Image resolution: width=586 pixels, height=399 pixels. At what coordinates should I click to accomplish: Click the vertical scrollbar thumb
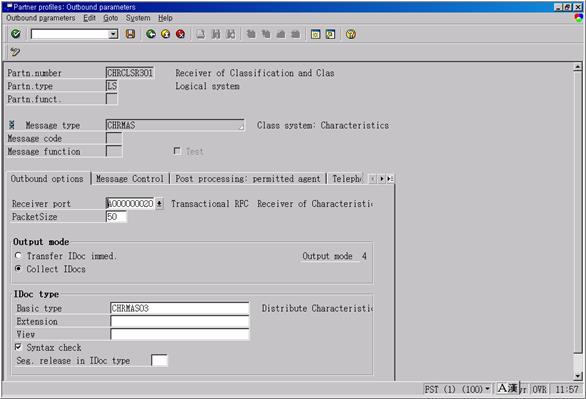point(577,212)
